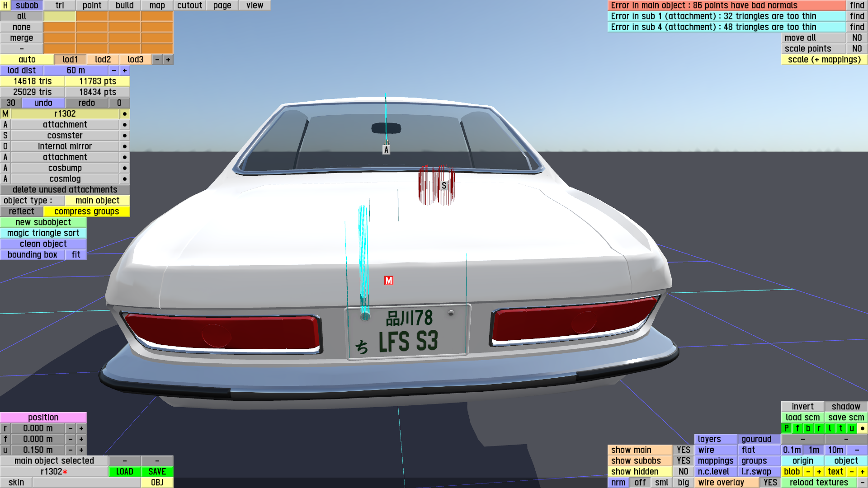Change object type main object selector

(97, 201)
